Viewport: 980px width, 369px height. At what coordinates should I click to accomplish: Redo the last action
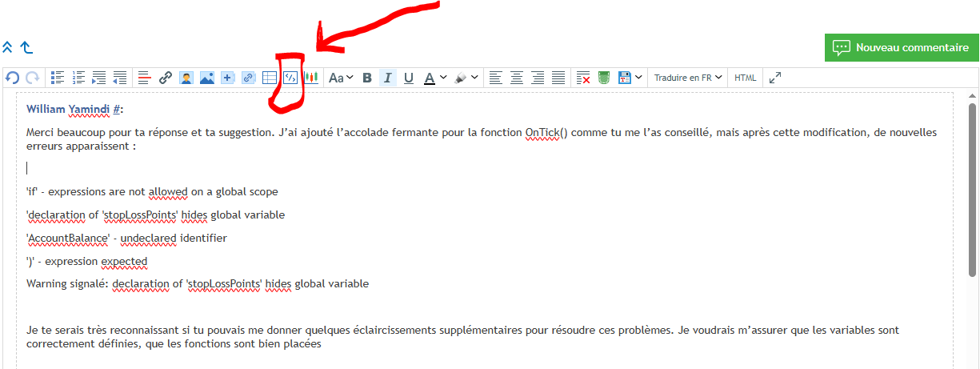coord(33,78)
